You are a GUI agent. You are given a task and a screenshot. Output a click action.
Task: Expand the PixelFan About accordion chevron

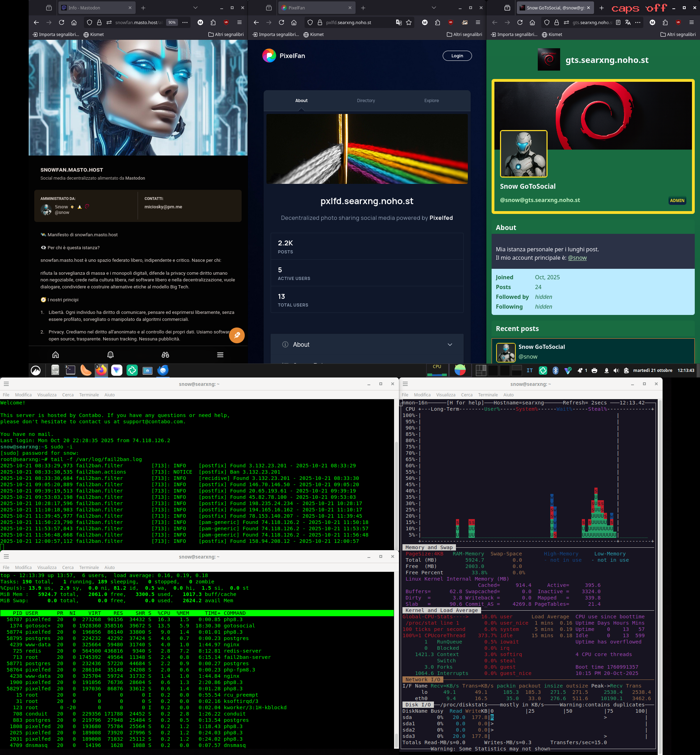tap(450, 345)
